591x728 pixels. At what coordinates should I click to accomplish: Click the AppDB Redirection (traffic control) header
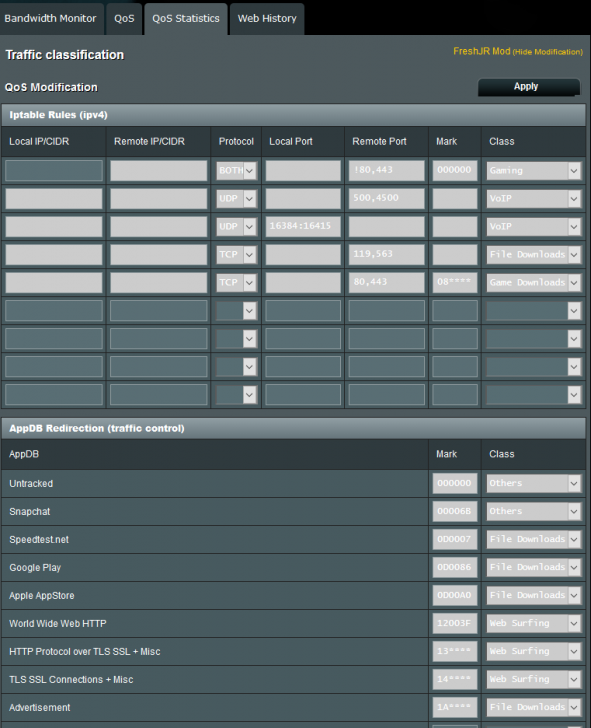[293, 428]
